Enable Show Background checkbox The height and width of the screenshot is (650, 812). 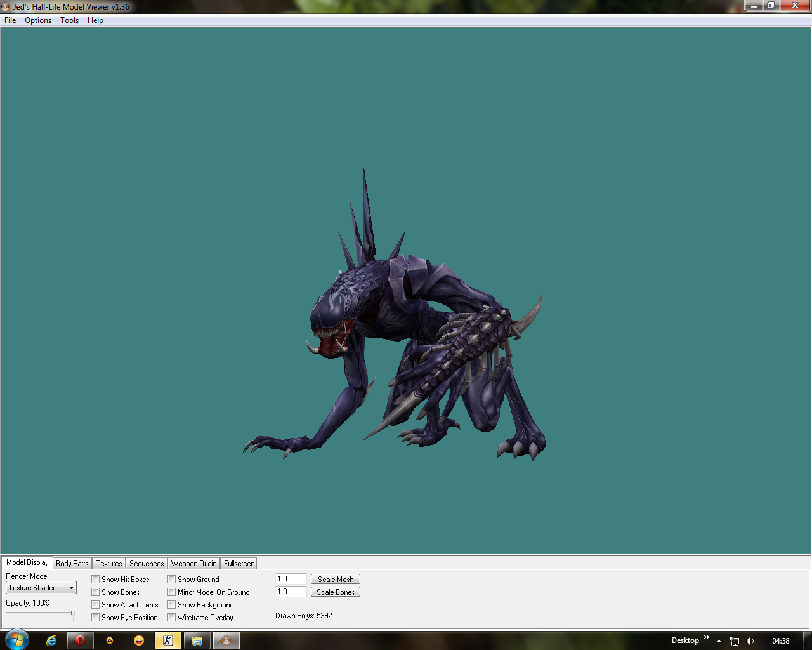tap(172, 605)
